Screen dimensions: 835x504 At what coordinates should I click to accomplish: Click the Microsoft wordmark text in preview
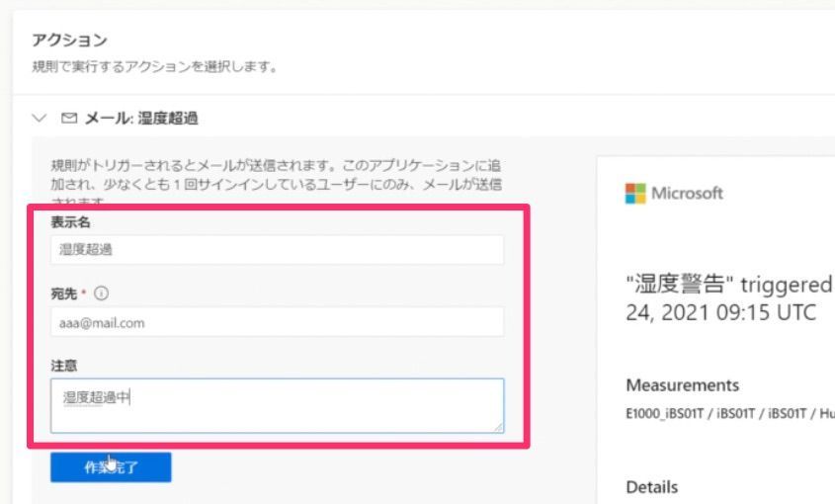(x=687, y=194)
